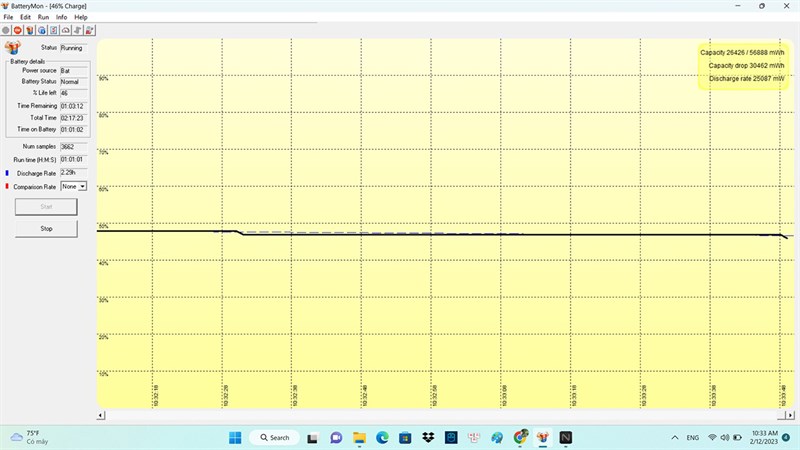800x450 pixels.
Task: Click the red stop icon in toolbar
Action: 18,30
